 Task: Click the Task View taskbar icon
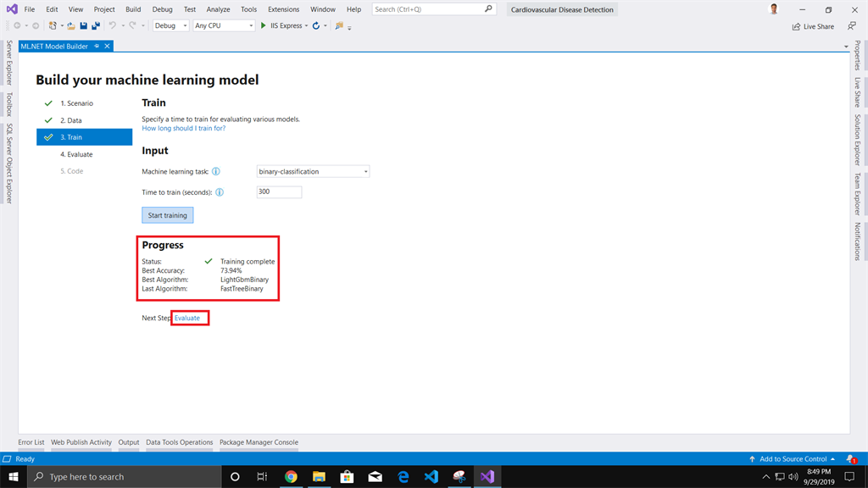[262, 476]
